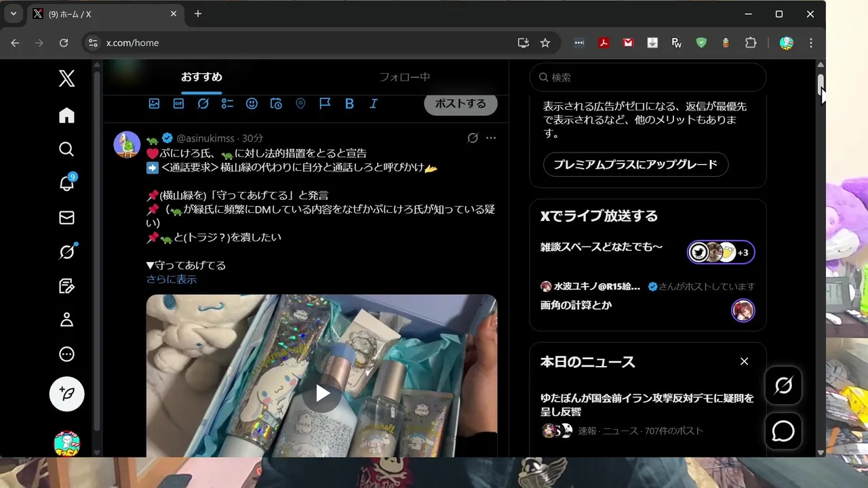868x488 pixels.
Task: Expand post with さらに表示
Action: 172,279
